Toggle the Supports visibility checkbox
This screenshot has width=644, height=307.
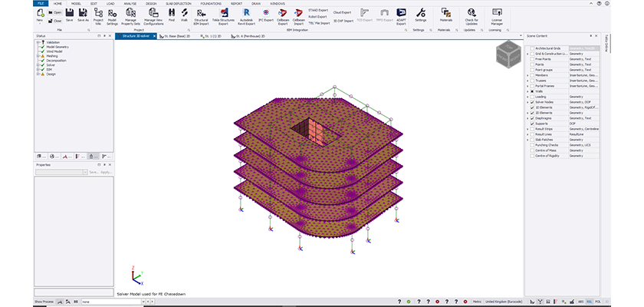click(532, 124)
